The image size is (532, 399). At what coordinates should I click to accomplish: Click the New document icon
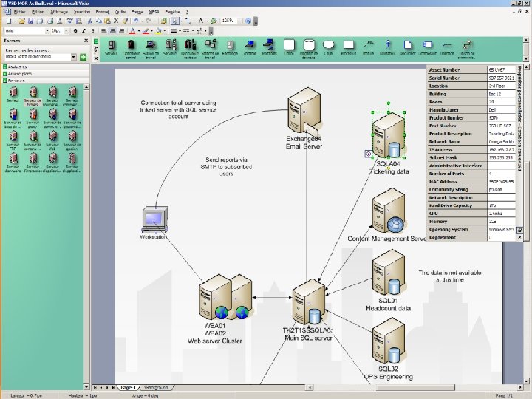point(9,21)
